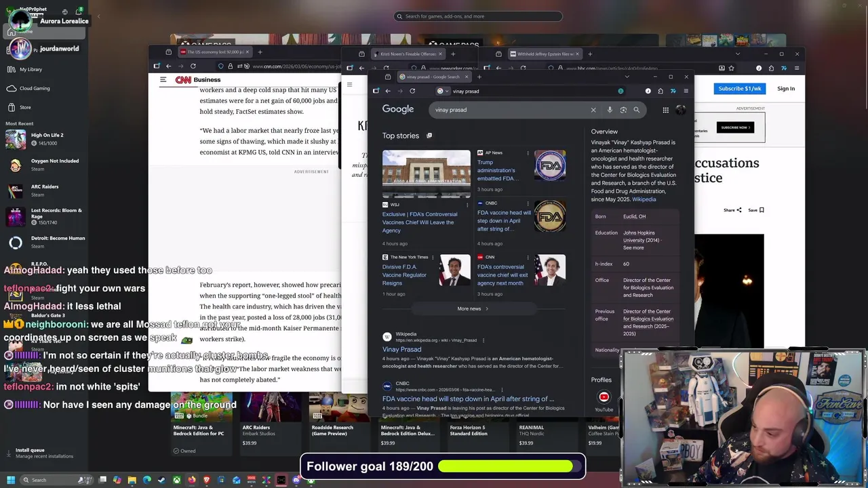Save the article with Save button
Viewport: 868px width, 488px height.
point(756,210)
